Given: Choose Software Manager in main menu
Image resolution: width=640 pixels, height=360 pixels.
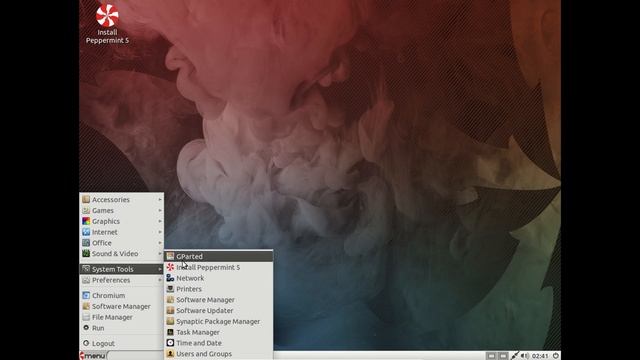Looking at the screenshot, I should pos(122,306).
